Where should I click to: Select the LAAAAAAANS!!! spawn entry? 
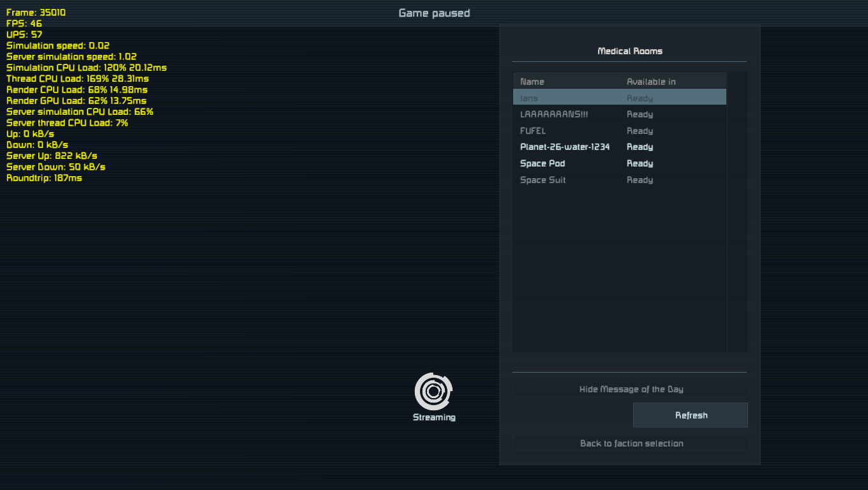point(619,114)
